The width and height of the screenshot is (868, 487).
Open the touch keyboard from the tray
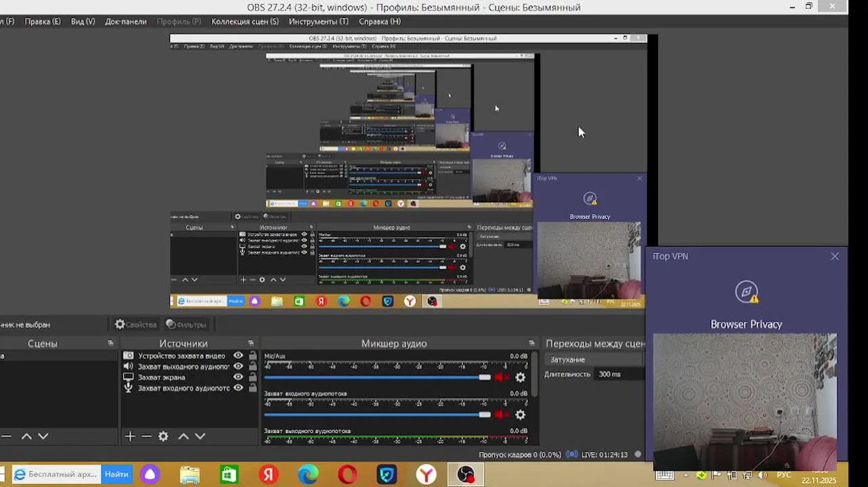pos(665,476)
